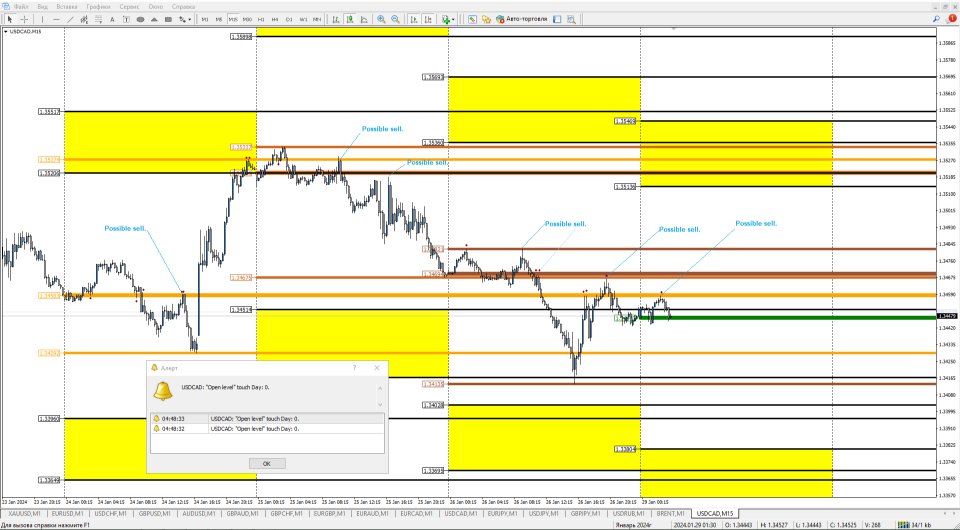The width and height of the screenshot is (960, 530).
Task: Select the Fibonacci retracement tool
Action: point(97,19)
